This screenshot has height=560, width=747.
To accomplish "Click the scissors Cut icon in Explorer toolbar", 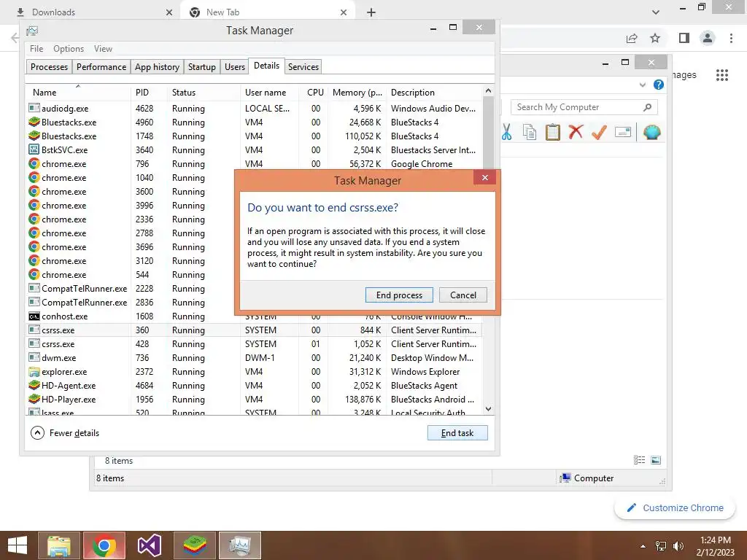I will pos(506,132).
